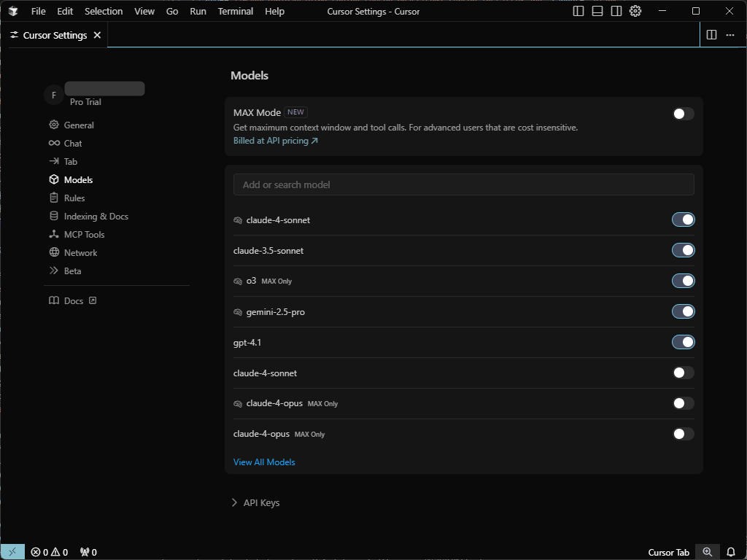Screen dimensions: 747x560
Task: Open the Terminal menu
Action: tap(236, 11)
